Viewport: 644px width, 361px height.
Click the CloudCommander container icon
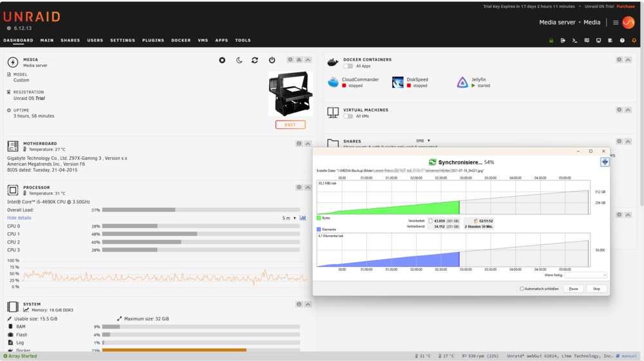333,83
